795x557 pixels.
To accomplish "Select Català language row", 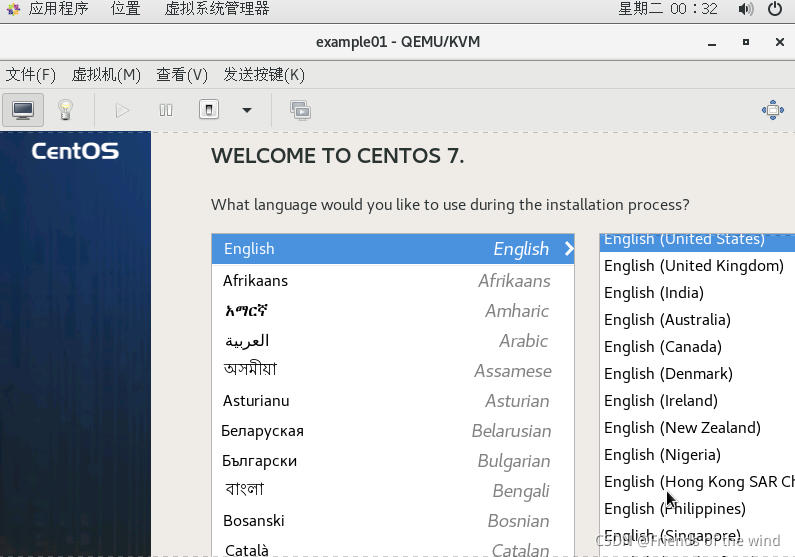I will [x=393, y=547].
